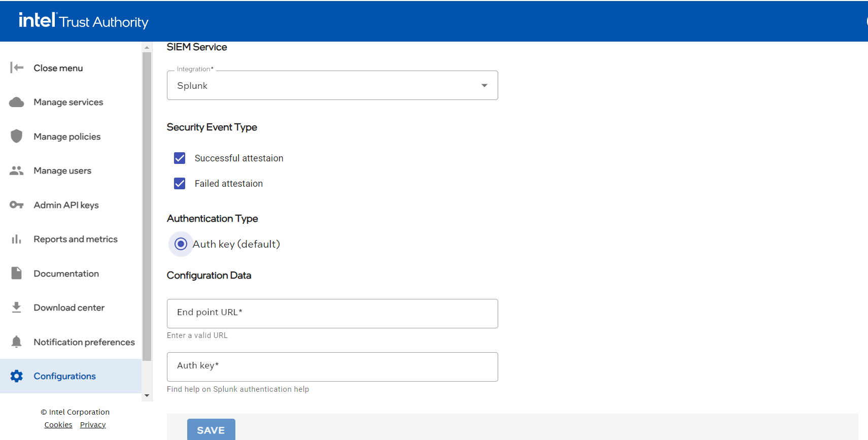Click the Configuration Data heading
The height and width of the screenshot is (440, 868).
[x=209, y=276]
